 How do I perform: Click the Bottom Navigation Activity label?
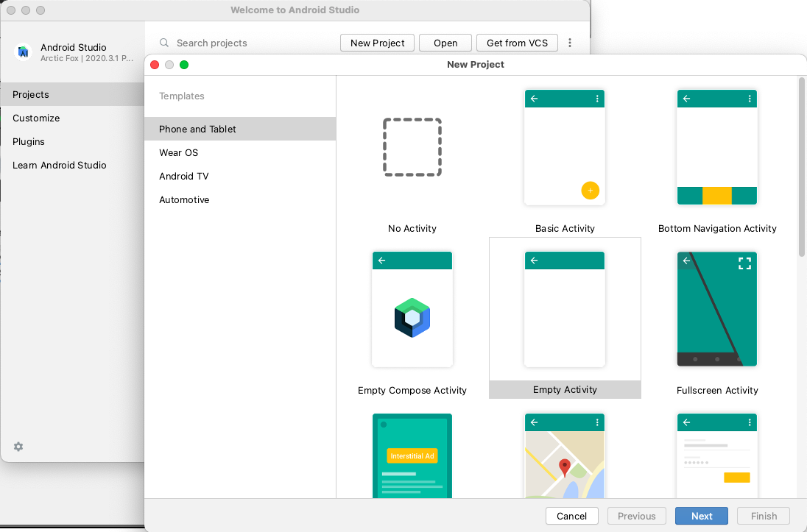(717, 228)
